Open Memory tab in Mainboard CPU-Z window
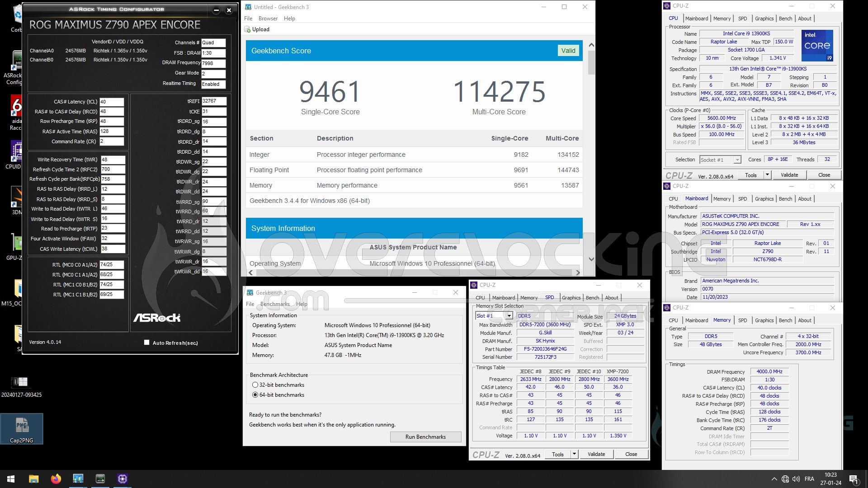This screenshot has width=868, height=488. [x=722, y=199]
